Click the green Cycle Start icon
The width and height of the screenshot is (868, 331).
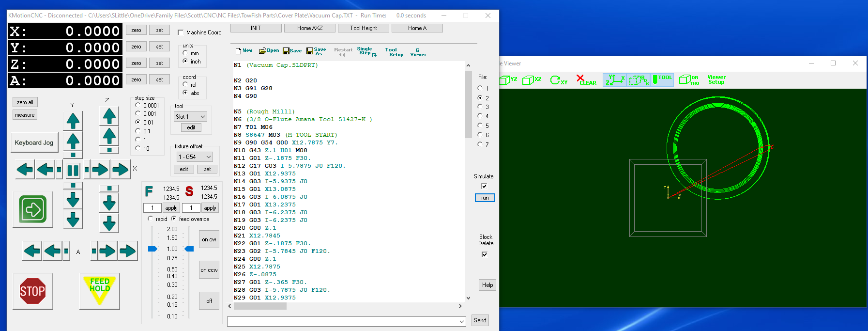33,210
